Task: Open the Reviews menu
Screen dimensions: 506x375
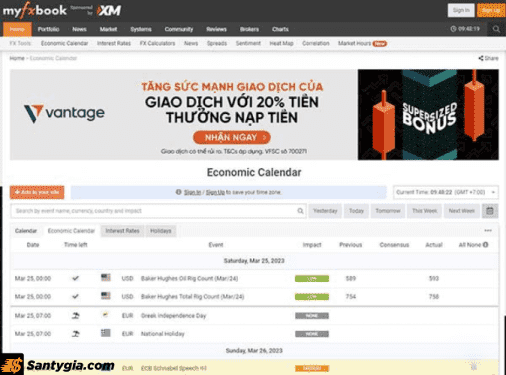Action: [x=216, y=29]
